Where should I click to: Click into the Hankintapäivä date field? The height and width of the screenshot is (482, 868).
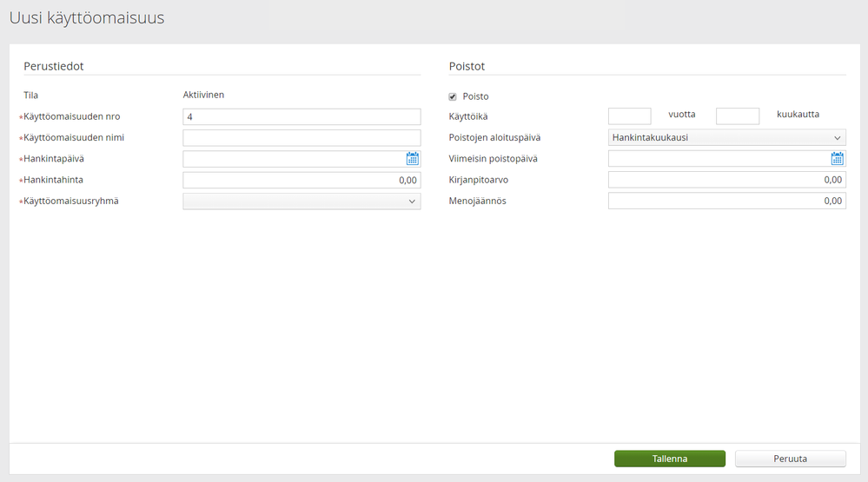pyautogui.click(x=293, y=159)
